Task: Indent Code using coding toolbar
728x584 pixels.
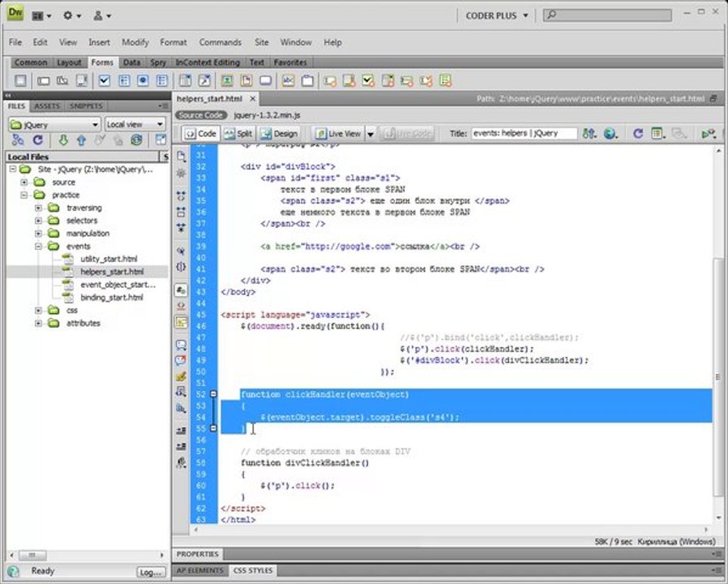Action: (181, 430)
